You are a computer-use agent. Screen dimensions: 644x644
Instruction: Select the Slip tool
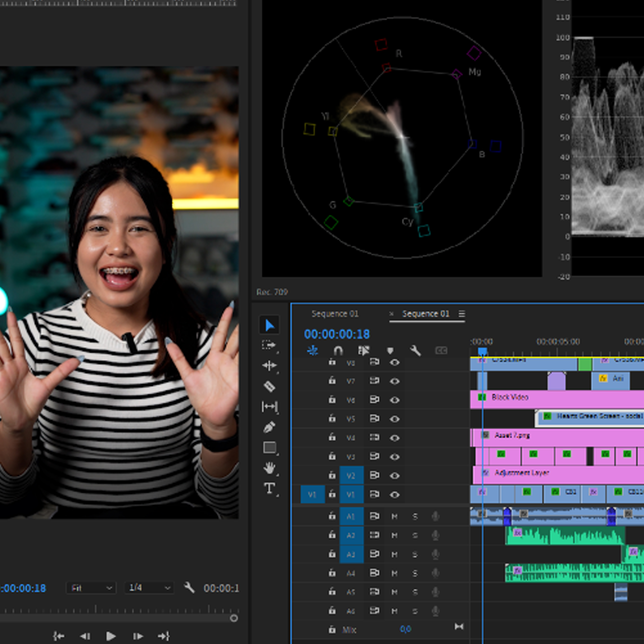pos(269,407)
